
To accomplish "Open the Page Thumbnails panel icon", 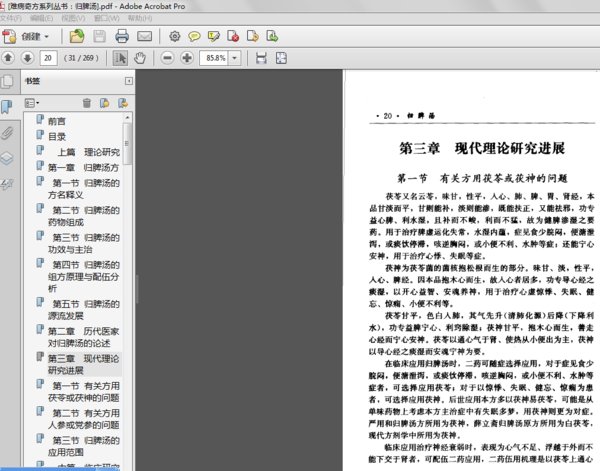I will click(x=7, y=81).
